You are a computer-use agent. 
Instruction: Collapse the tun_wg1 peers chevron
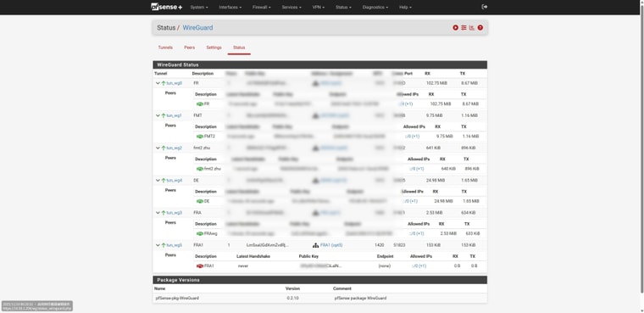(158, 115)
